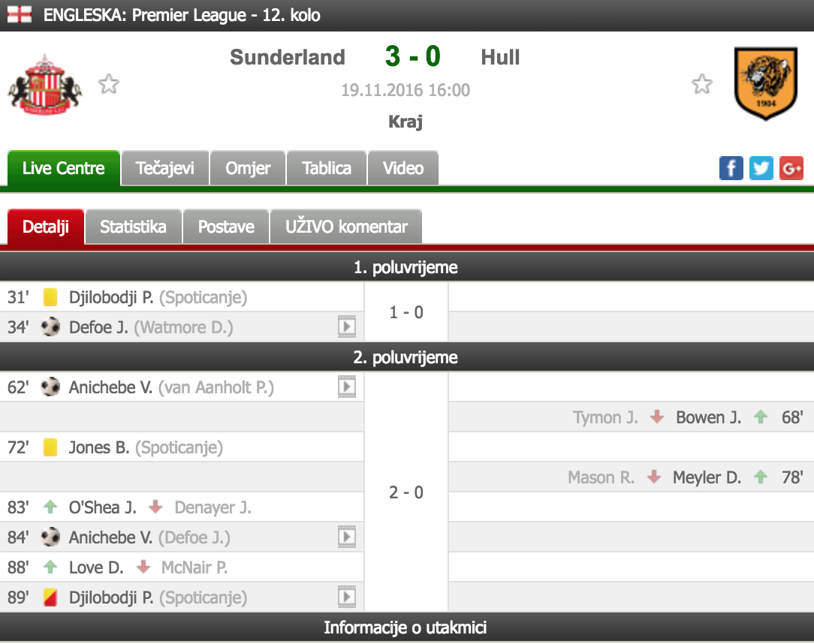The height and width of the screenshot is (644, 814).
Task: Open the Tečajevi tab
Action: [x=165, y=168]
